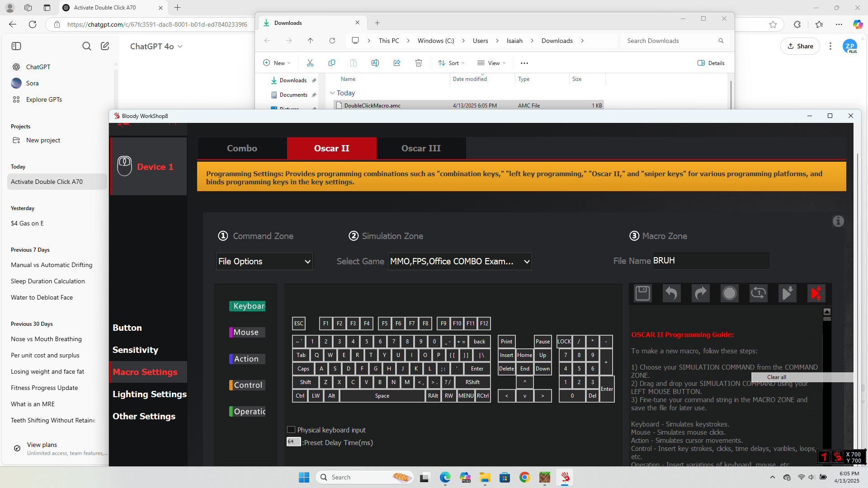
Task: Open the info icon at panel corner
Action: pyautogui.click(x=838, y=221)
